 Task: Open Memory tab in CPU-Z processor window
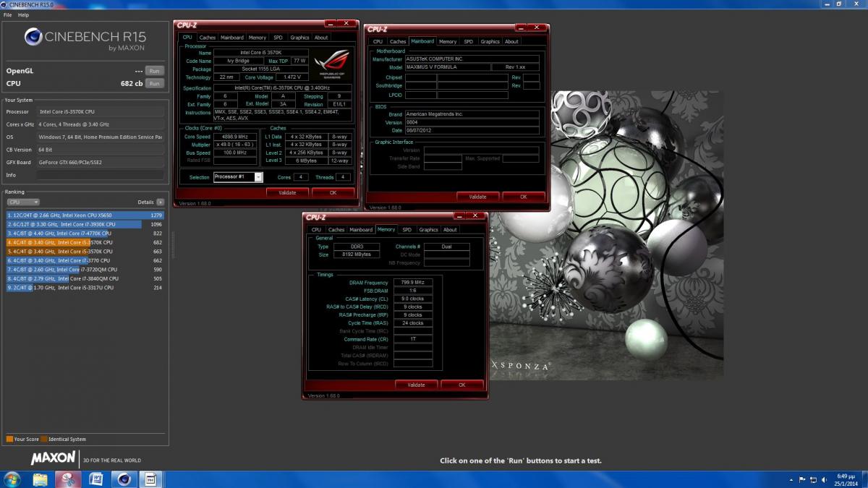coord(258,38)
